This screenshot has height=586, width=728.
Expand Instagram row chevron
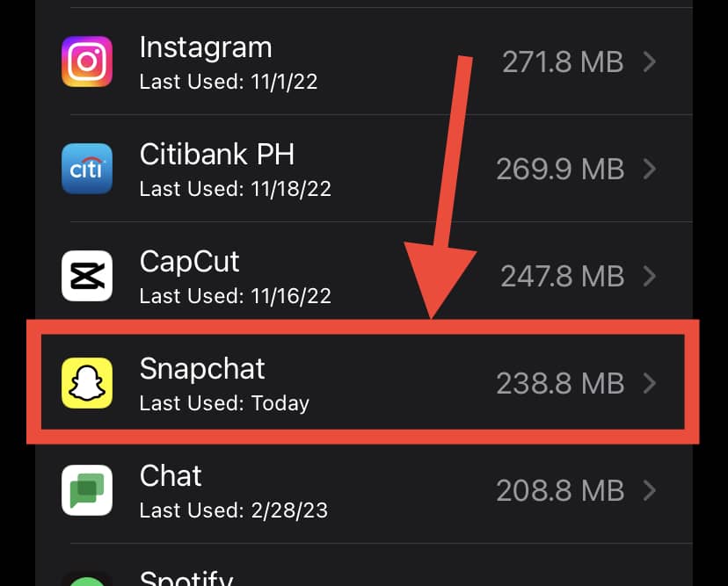(x=650, y=61)
